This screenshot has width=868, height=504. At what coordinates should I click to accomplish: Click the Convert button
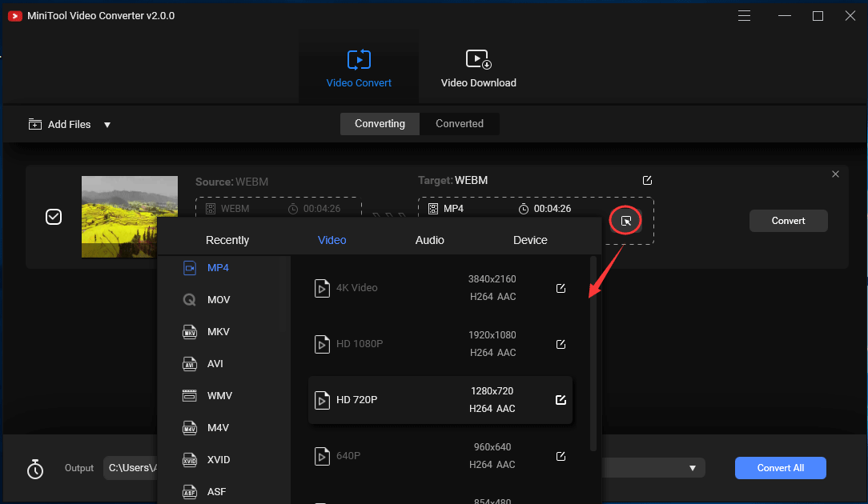[788, 221]
